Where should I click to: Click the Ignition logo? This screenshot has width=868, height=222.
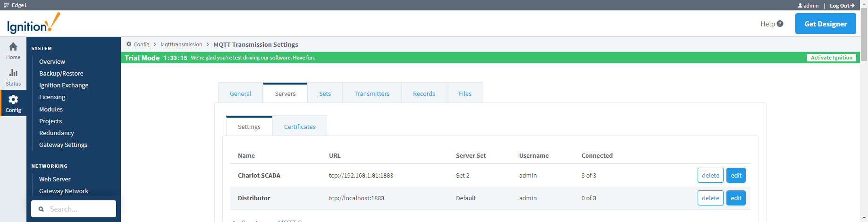tap(34, 24)
